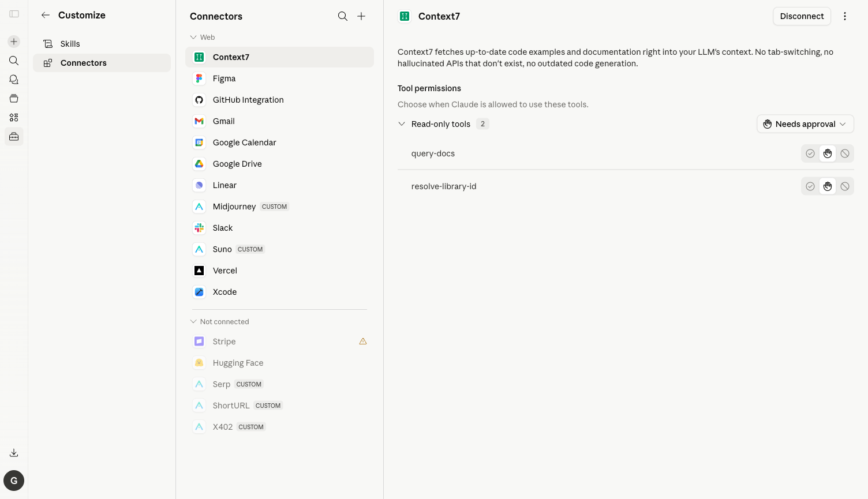The width and height of the screenshot is (868, 499).
Task: Open the Skills section
Action: pyautogui.click(x=102, y=44)
